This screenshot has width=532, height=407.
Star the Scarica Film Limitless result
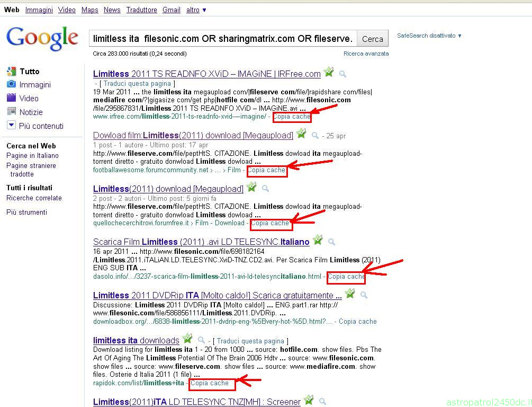[x=318, y=240]
